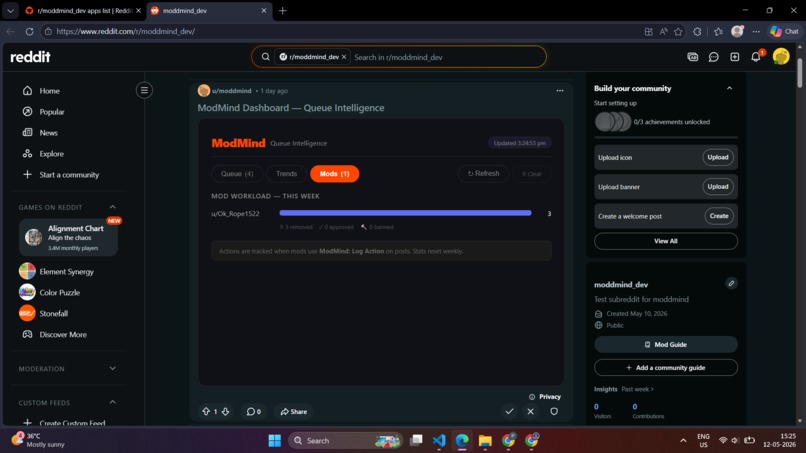Open Visual Studio Code from taskbar
The width and height of the screenshot is (806, 453).
(438, 441)
